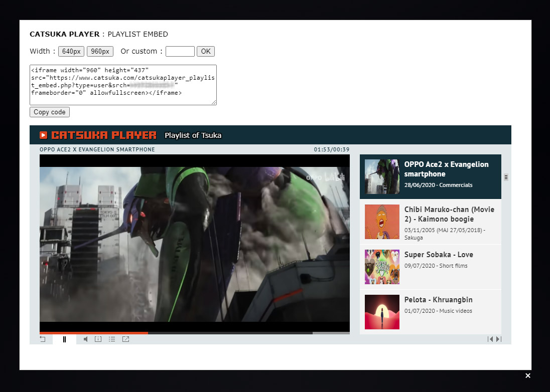Click the custom width input field
Screen dimensions: 550x392
click(x=180, y=52)
